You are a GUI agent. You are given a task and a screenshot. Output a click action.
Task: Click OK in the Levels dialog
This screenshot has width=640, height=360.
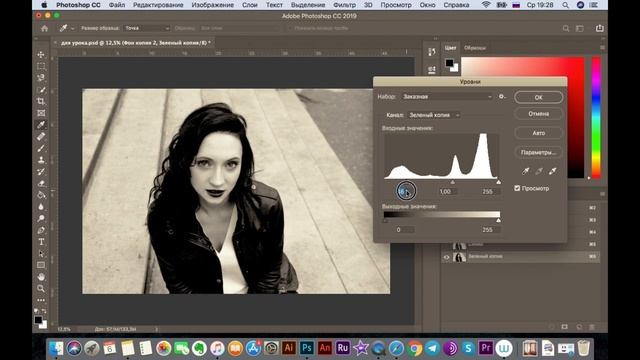(538, 97)
